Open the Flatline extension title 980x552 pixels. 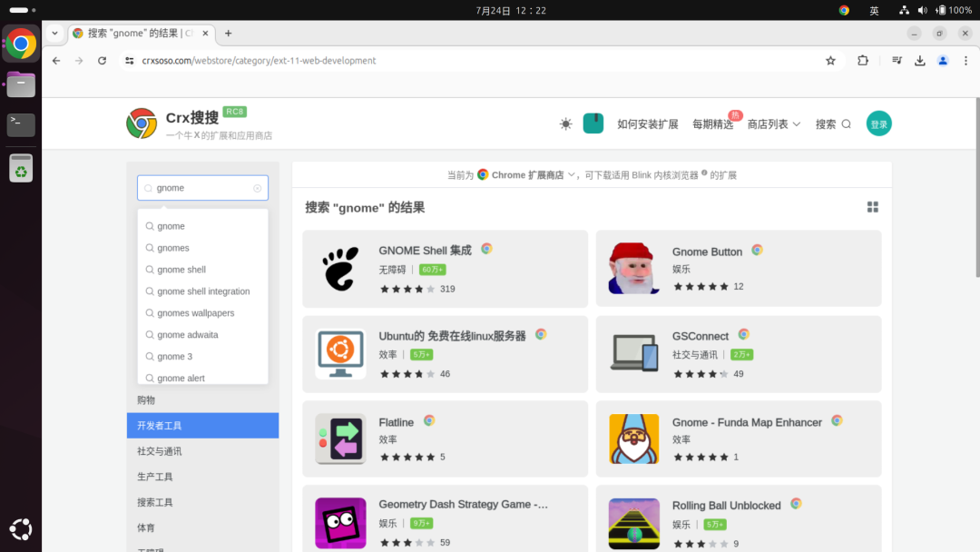tap(397, 422)
